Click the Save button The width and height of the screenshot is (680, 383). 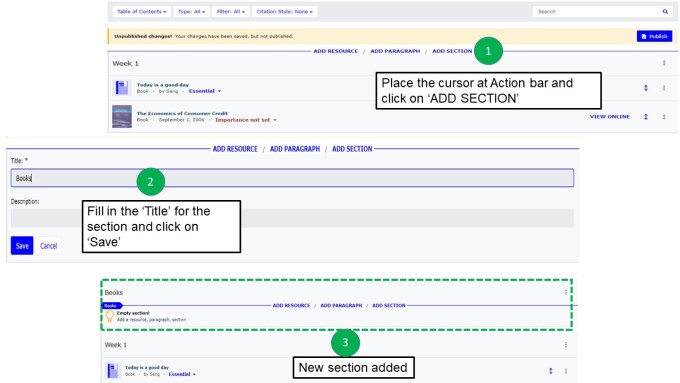(x=22, y=246)
